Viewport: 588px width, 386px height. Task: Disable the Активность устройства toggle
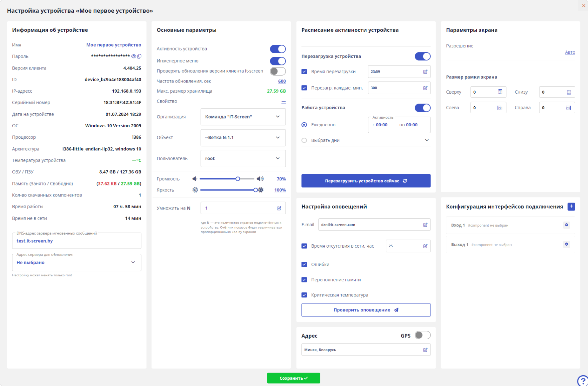[277, 49]
